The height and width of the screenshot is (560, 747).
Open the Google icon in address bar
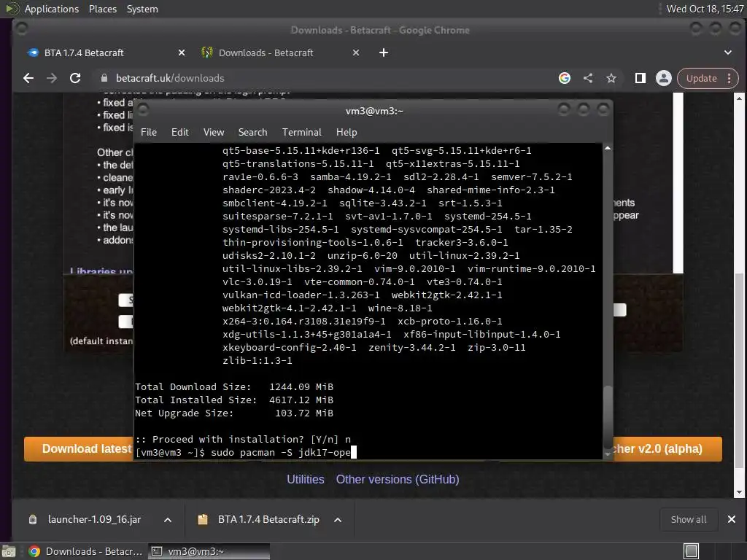click(565, 78)
